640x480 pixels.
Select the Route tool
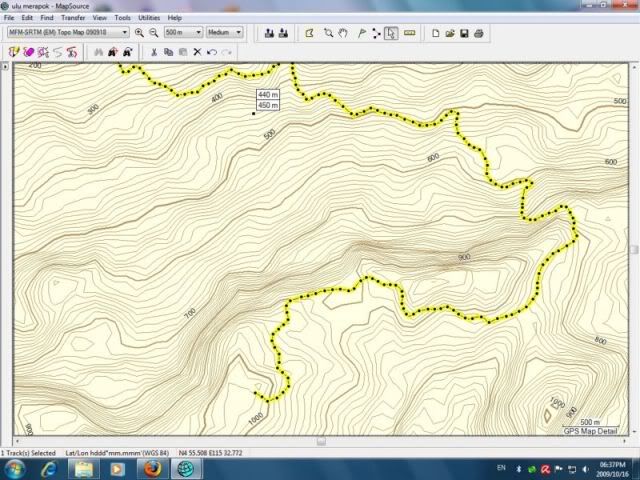coord(375,33)
